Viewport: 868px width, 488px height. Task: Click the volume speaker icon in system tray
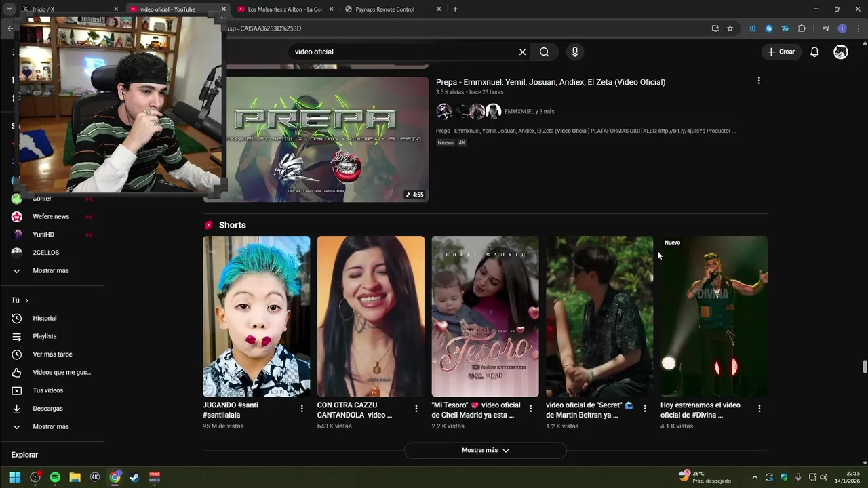(823, 477)
